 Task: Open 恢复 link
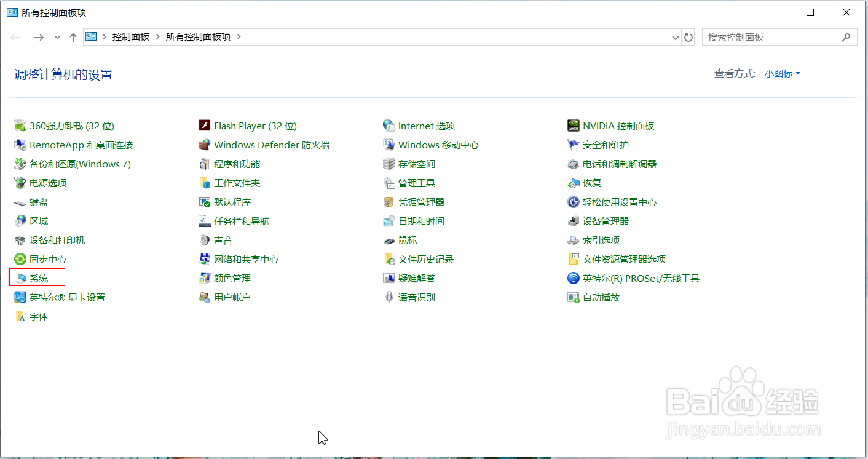coord(592,183)
